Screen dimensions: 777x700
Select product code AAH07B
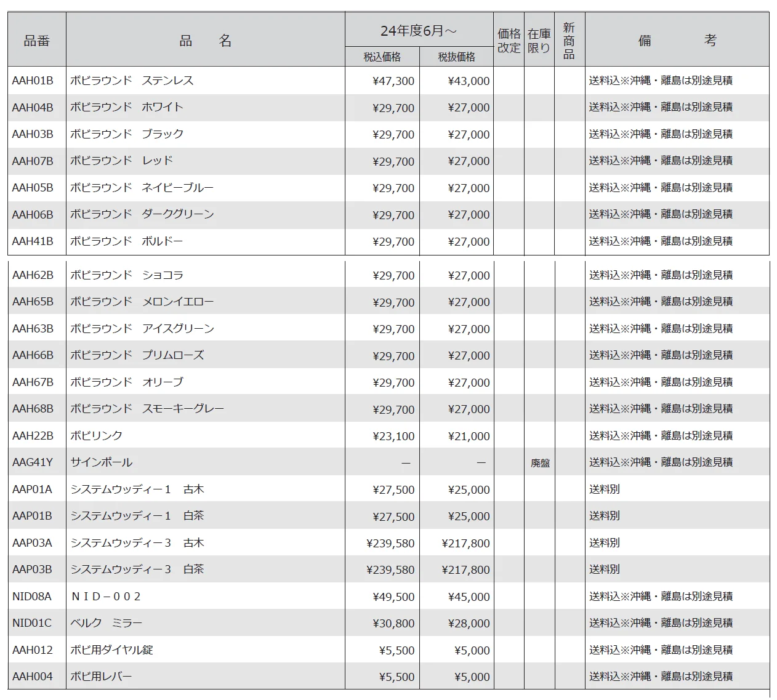click(x=33, y=161)
